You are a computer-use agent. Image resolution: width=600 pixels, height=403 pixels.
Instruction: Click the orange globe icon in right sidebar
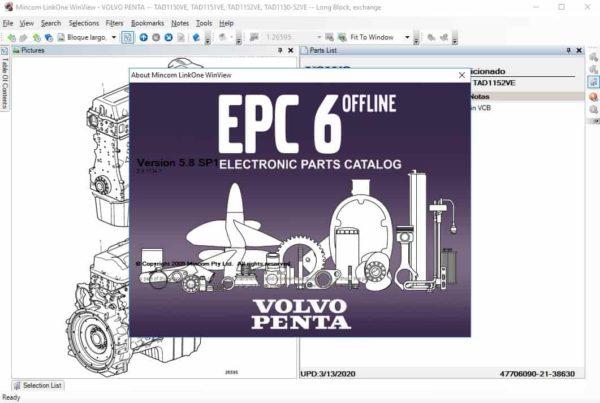point(593,96)
